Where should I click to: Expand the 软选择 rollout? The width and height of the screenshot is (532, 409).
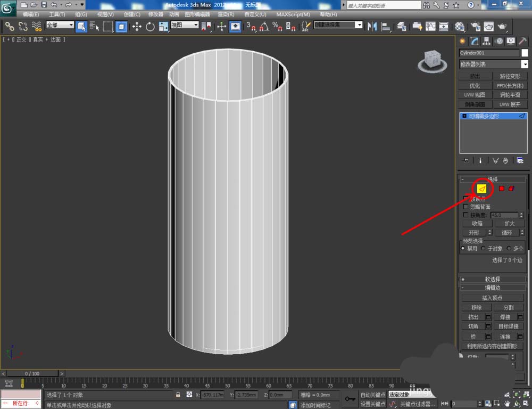pyautogui.click(x=493, y=279)
